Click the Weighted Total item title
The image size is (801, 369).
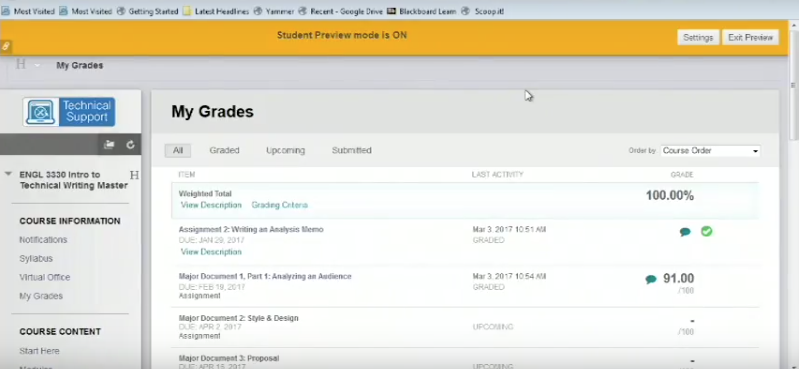205,194
